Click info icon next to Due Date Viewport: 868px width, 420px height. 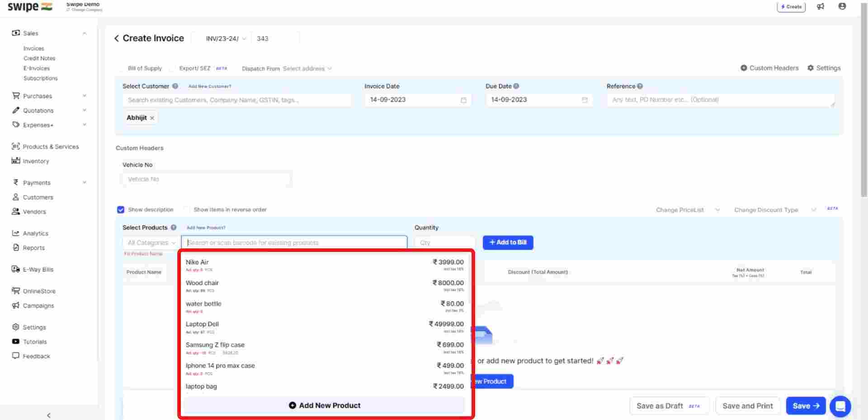click(x=516, y=86)
